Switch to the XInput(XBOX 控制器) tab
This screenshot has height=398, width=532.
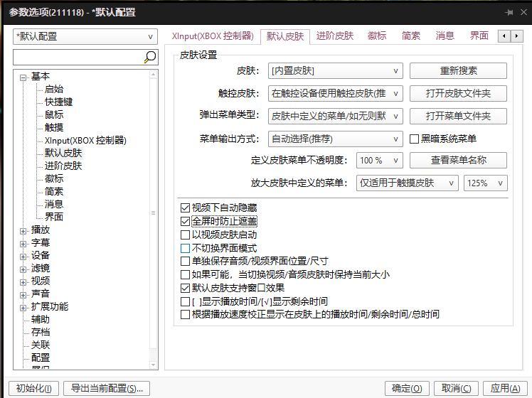(213, 36)
